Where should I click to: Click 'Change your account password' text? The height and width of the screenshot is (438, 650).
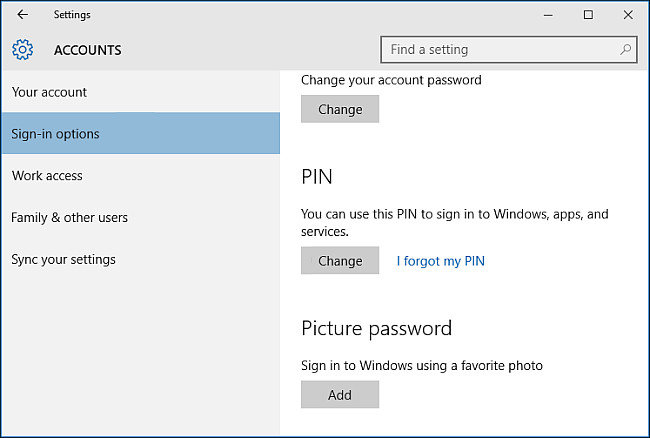click(391, 80)
